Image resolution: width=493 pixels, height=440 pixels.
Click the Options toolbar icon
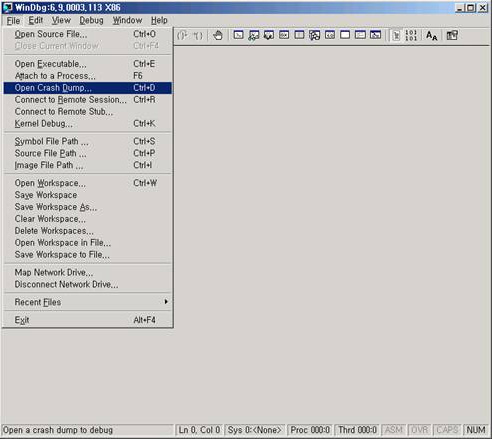pos(452,35)
